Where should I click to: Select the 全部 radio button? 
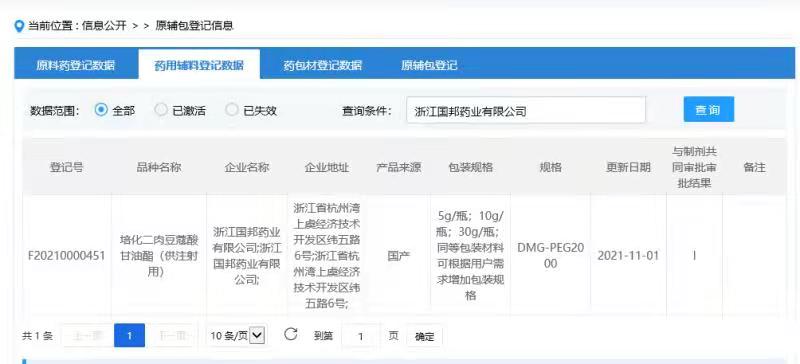pos(101,110)
